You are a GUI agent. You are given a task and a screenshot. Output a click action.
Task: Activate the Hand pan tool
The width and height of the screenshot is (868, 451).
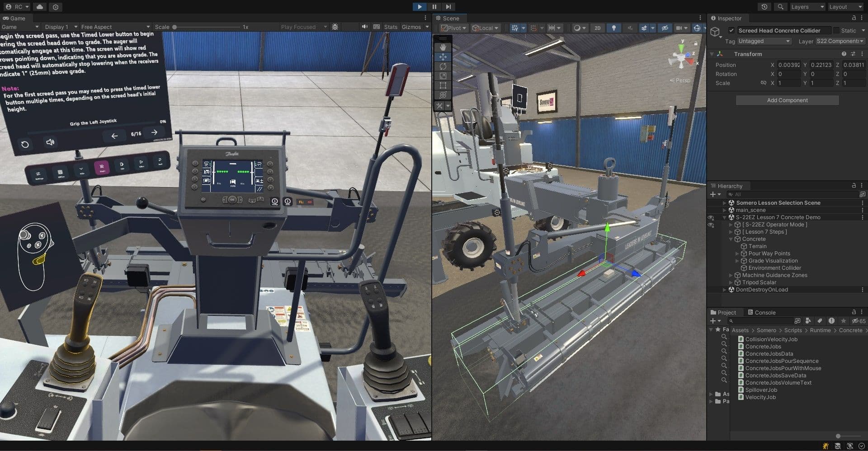443,47
